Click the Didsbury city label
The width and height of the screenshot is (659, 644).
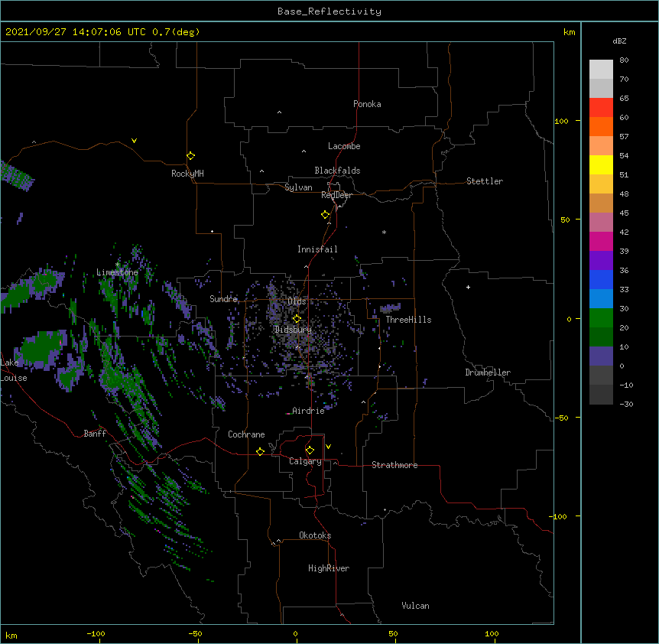click(293, 330)
